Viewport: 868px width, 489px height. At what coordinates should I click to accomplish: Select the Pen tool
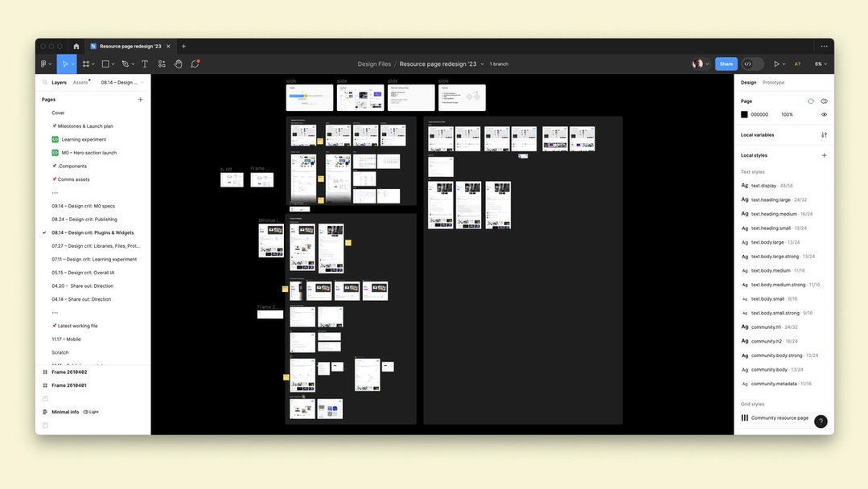point(126,64)
